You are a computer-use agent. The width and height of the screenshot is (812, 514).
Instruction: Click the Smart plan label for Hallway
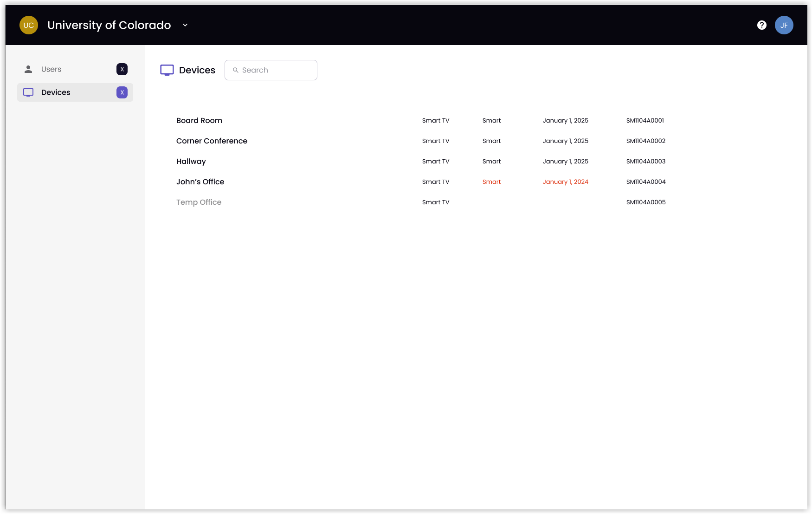[x=491, y=161]
